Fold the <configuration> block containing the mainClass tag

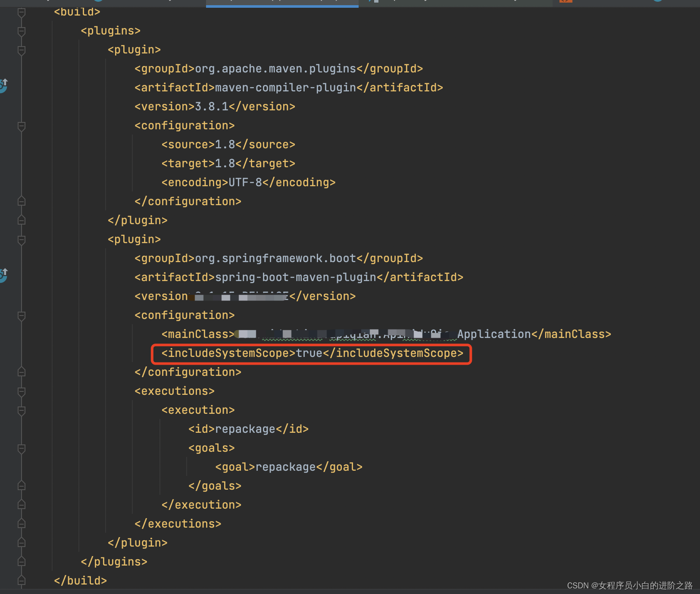tap(22, 316)
